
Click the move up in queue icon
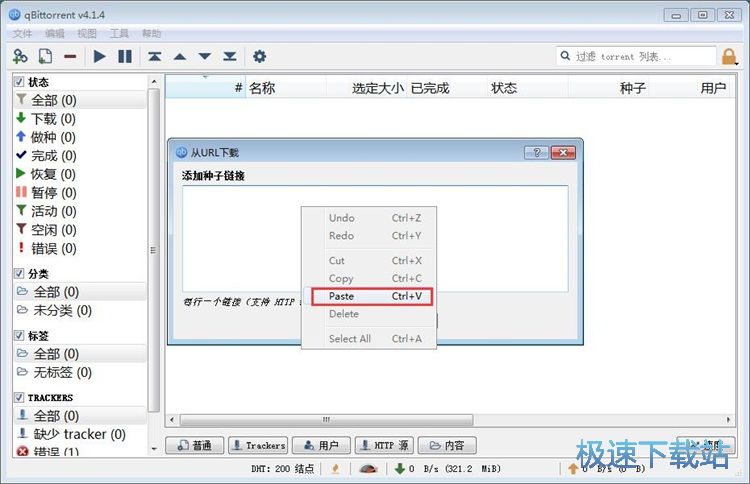pos(179,56)
